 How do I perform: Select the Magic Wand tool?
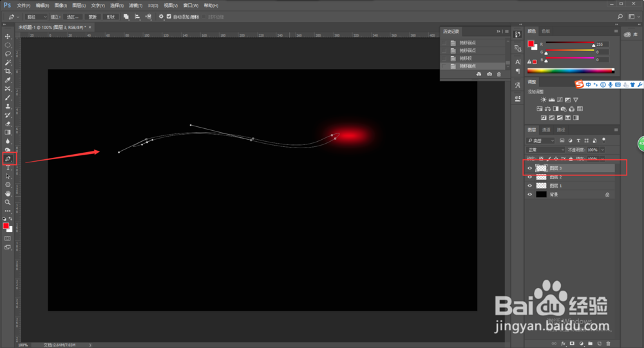pyautogui.click(x=7, y=63)
